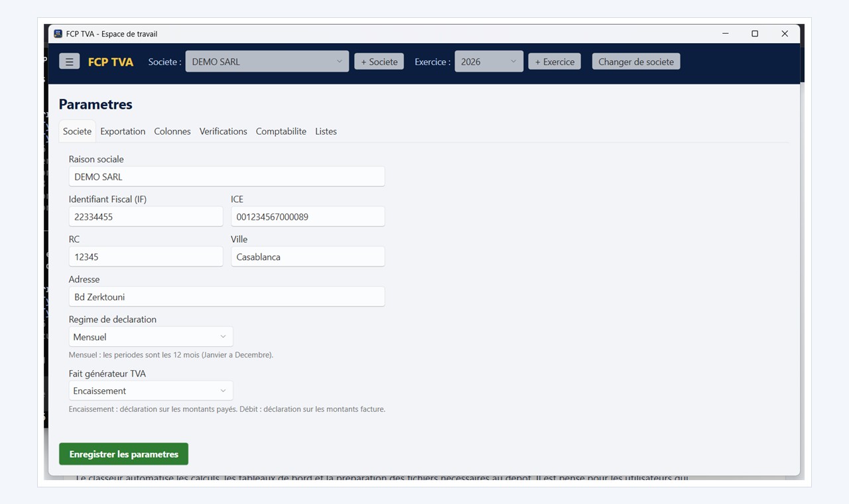Minimize the FCP TVA window
The image size is (849, 504).
pyautogui.click(x=725, y=34)
